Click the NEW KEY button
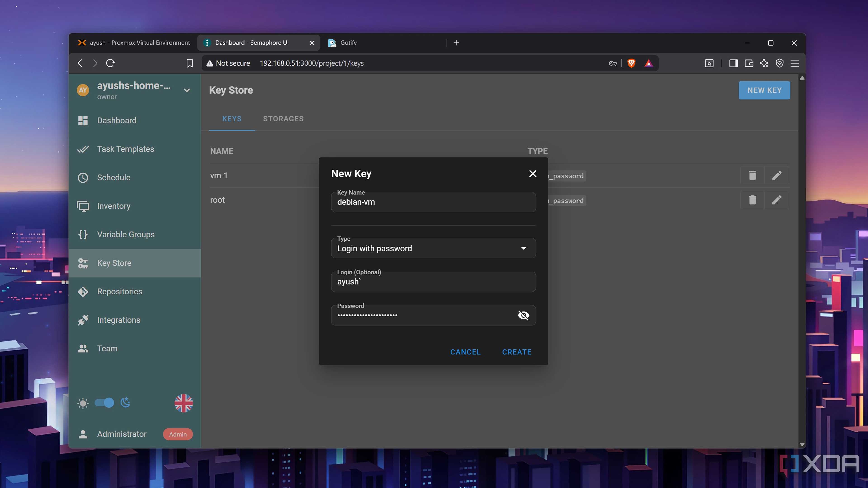The width and height of the screenshot is (868, 488). [x=764, y=90]
